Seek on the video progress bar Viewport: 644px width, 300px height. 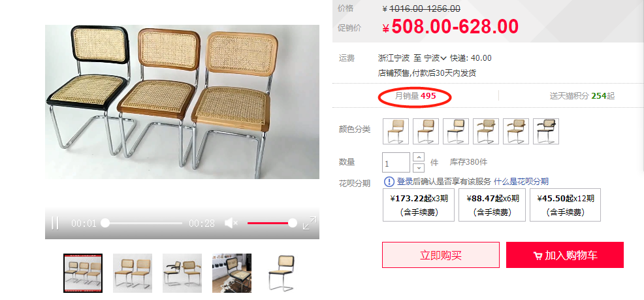(142, 223)
